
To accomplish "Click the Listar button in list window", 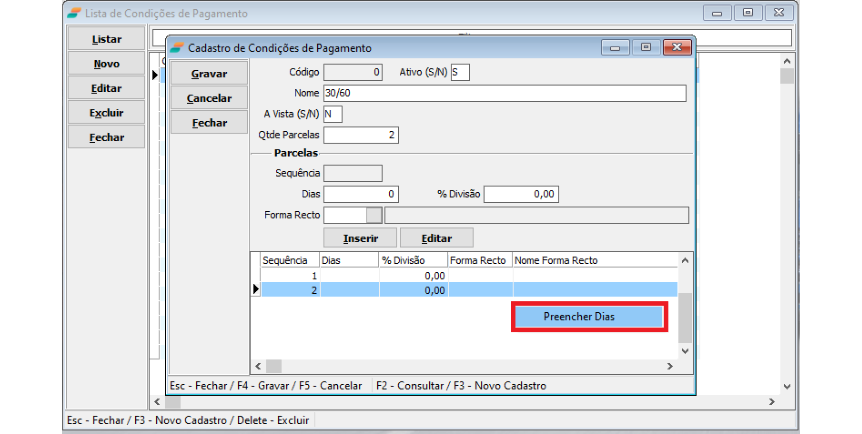I will 106,39.
